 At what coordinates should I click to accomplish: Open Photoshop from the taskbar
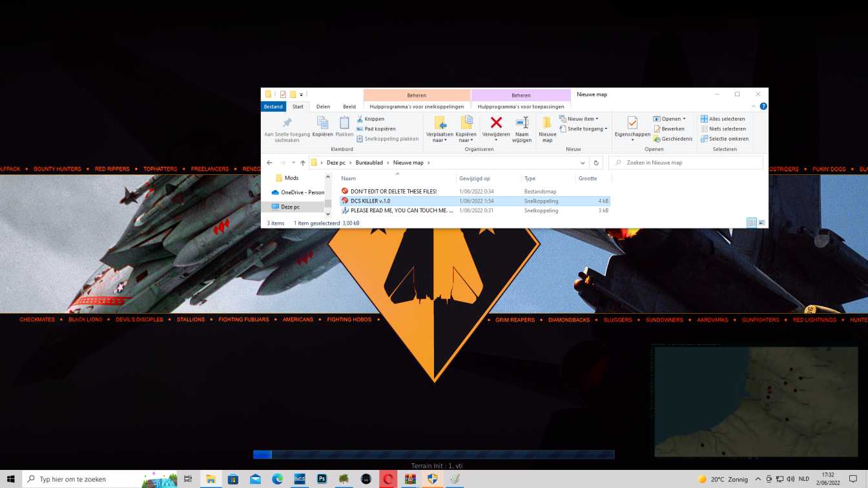point(322,479)
